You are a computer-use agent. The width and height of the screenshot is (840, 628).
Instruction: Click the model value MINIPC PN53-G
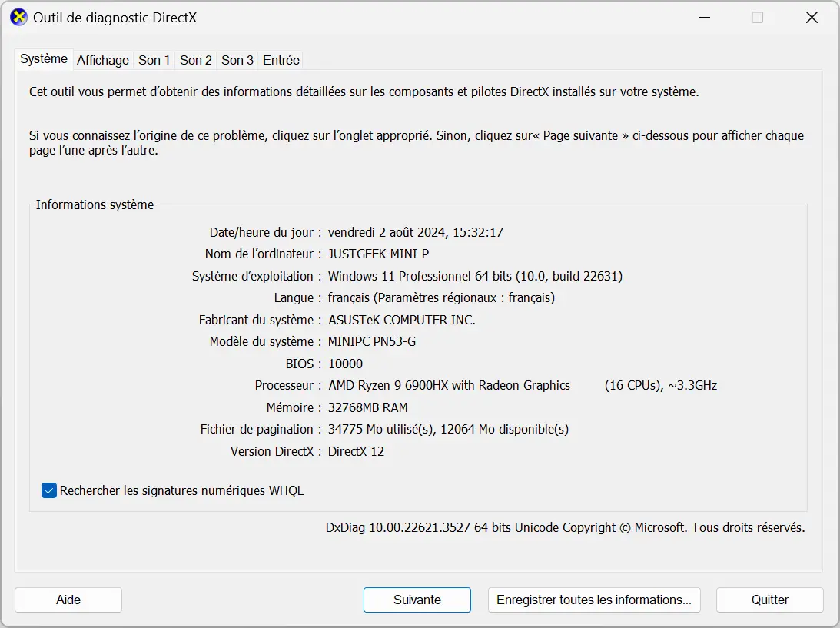coord(372,341)
